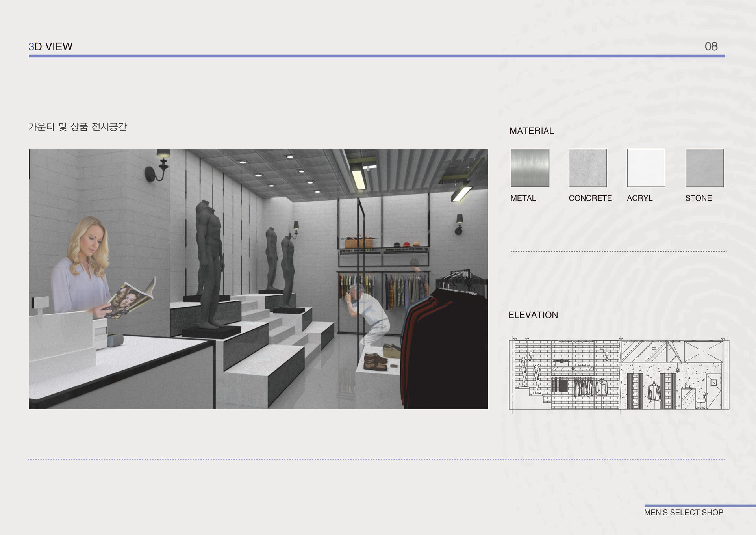The width and height of the screenshot is (756, 535).
Task: Select the elevation line drawing
Action: click(x=619, y=375)
